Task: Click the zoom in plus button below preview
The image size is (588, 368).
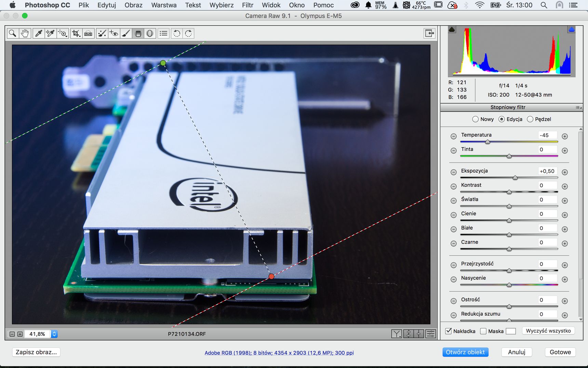Action: click(x=20, y=334)
